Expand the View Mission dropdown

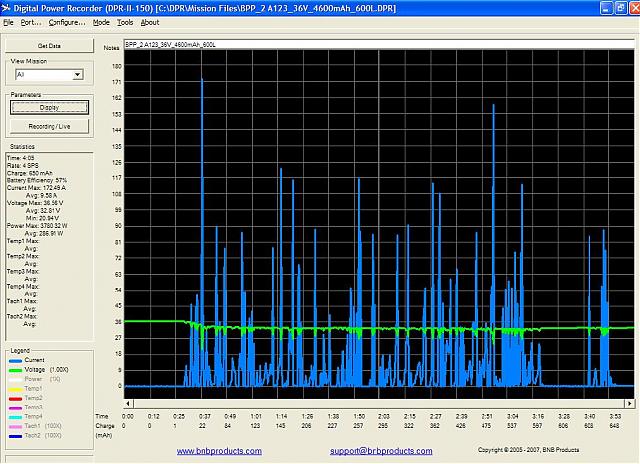point(77,75)
